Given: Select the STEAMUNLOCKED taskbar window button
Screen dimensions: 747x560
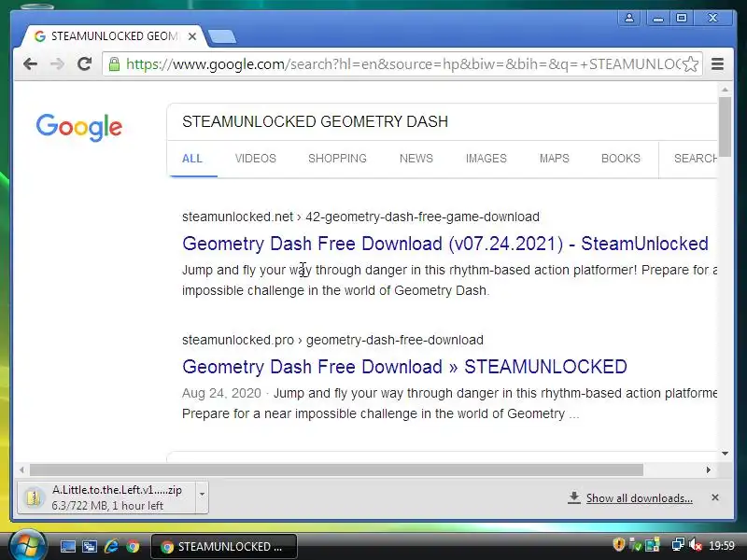Looking at the screenshot, I should [x=224, y=547].
